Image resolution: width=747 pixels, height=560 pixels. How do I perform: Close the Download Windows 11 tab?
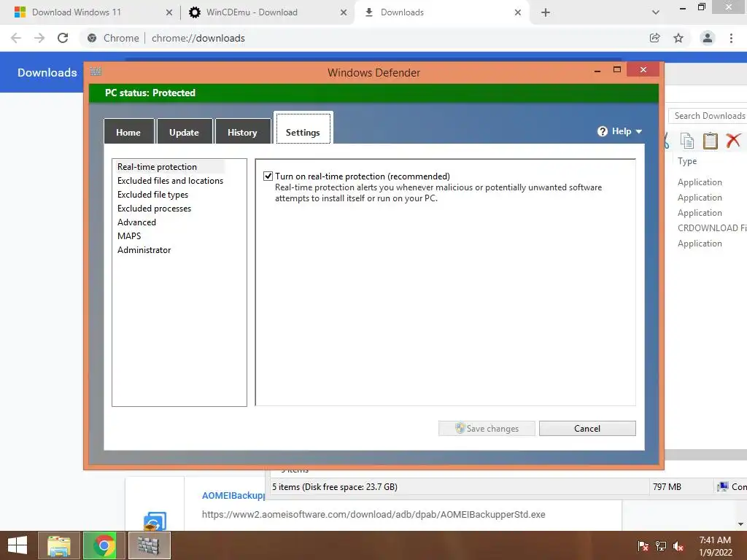(169, 12)
